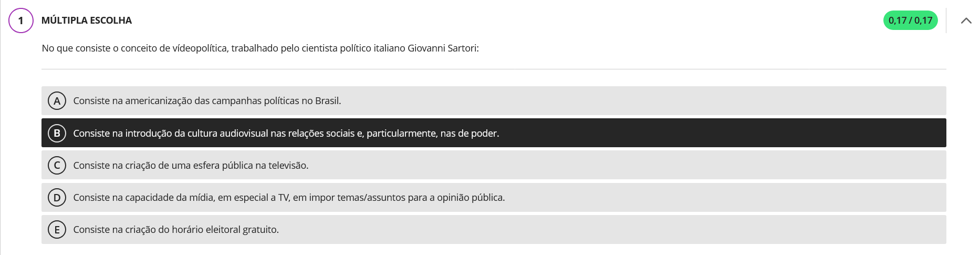The width and height of the screenshot is (980, 255).
Task: Select option E circle icon
Action: [57, 229]
